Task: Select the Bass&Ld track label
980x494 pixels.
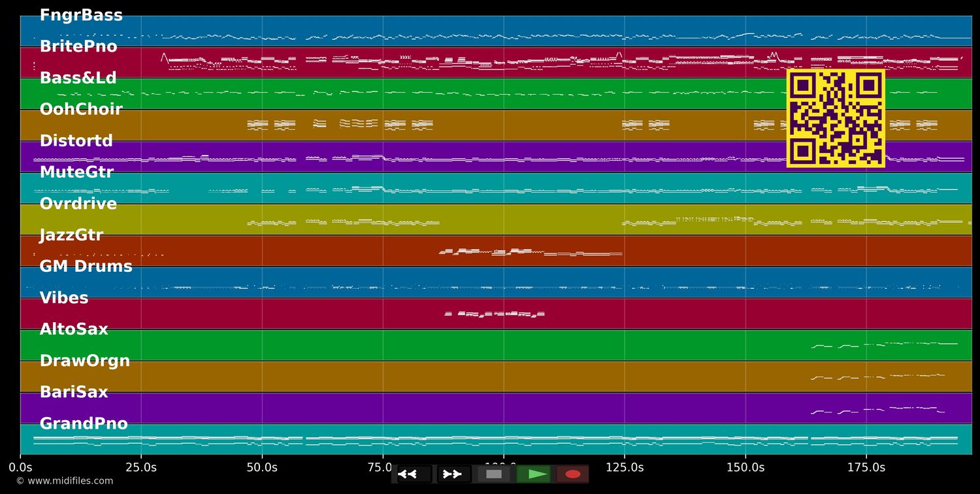Action: tap(78, 78)
